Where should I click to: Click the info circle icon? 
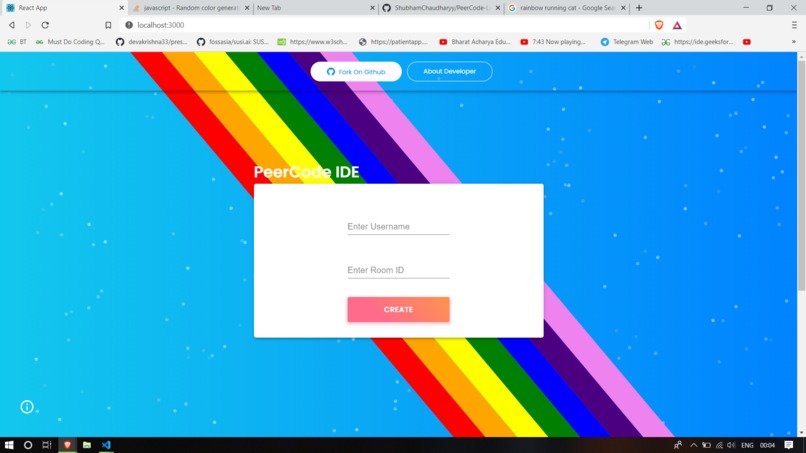point(27,407)
